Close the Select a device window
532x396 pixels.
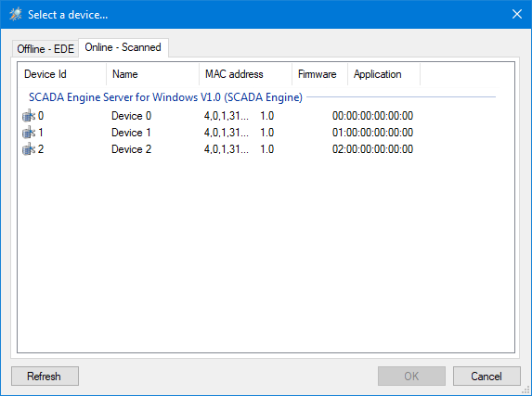point(517,14)
